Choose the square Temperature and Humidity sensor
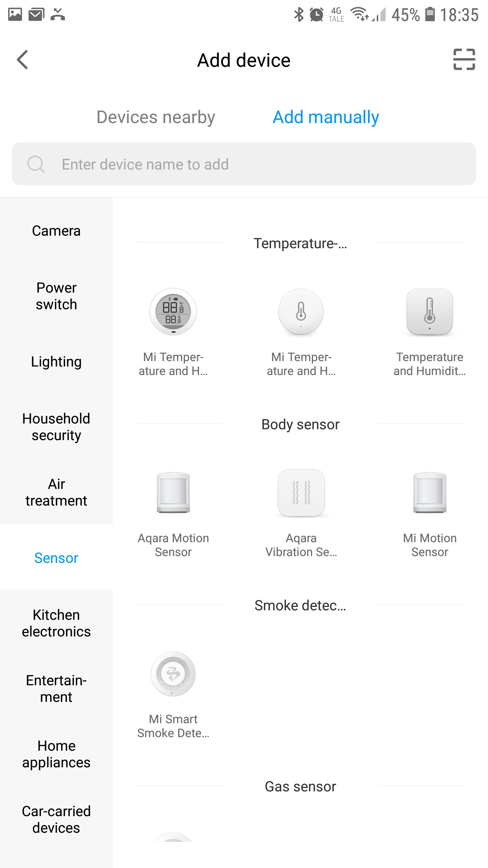This screenshot has width=488, height=868. (x=429, y=312)
